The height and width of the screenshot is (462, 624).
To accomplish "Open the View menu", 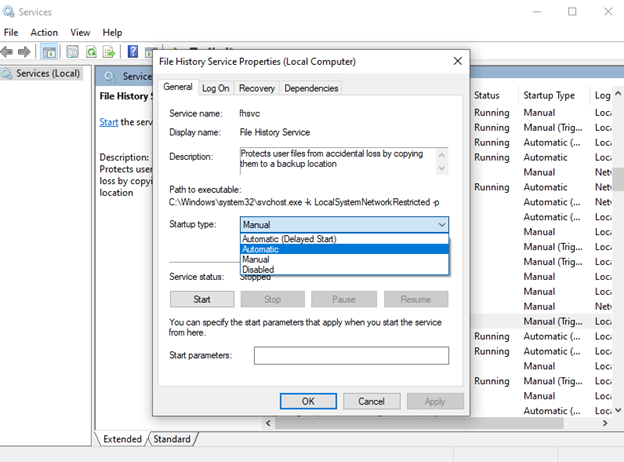I will (80, 33).
